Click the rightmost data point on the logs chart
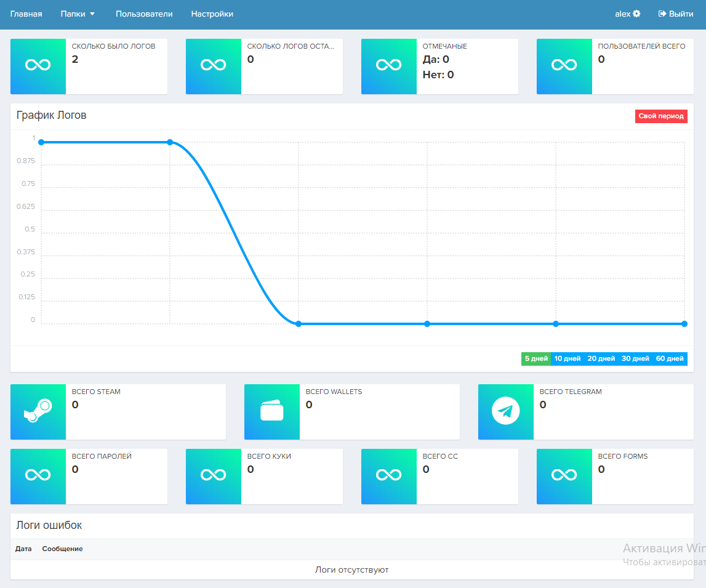 pyautogui.click(x=684, y=324)
